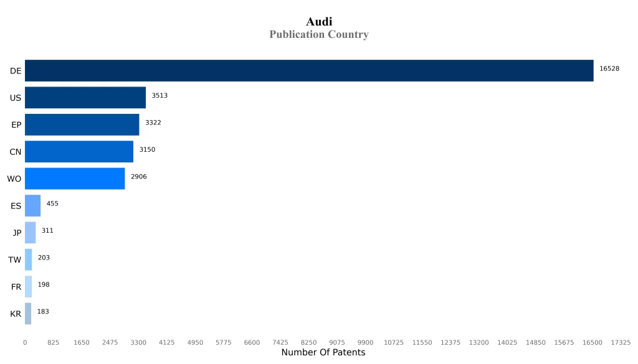Click the 8250 axis tick label
Viewport: 638px width, 364px height.
pyautogui.click(x=308, y=343)
